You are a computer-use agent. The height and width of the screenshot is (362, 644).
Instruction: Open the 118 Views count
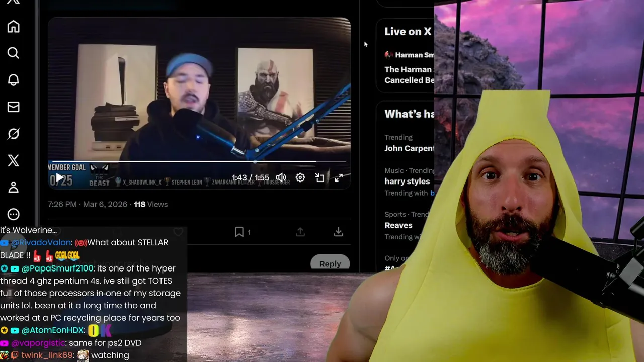(x=150, y=204)
